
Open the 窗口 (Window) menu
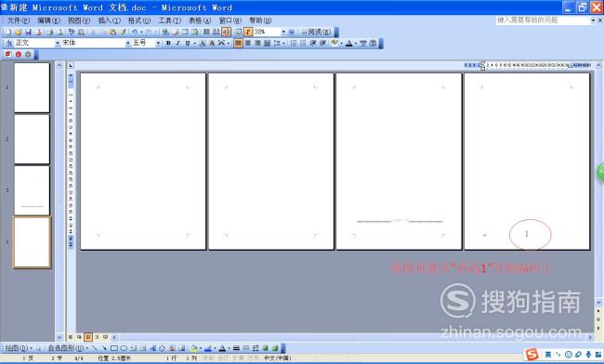point(230,20)
